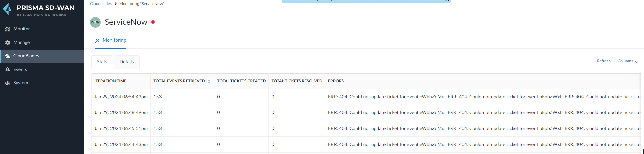Viewport: 644px width, 154px height.
Task: Click the Monitor chart icon in sidebar
Action: coord(8,29)
